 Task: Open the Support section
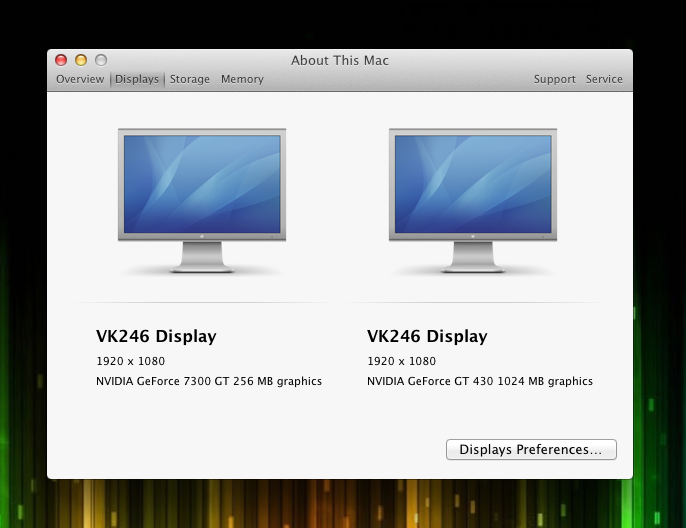click(x=554, y=79)
